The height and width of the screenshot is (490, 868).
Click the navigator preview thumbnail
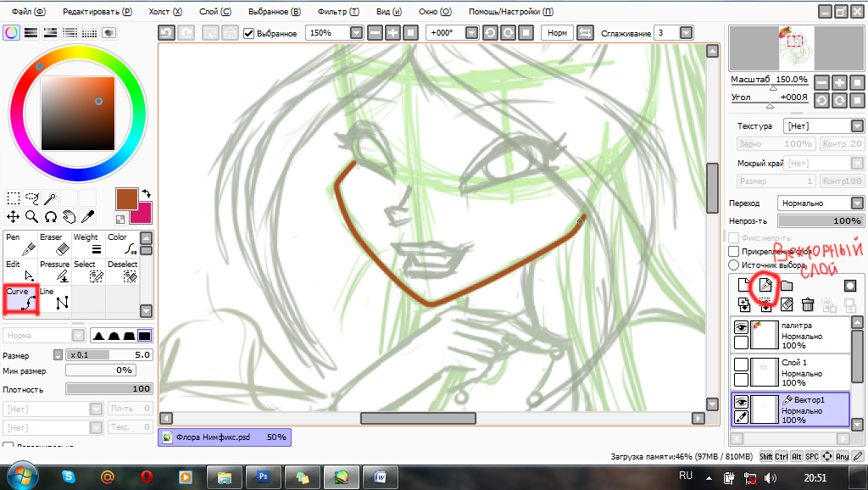coord(797,48)
